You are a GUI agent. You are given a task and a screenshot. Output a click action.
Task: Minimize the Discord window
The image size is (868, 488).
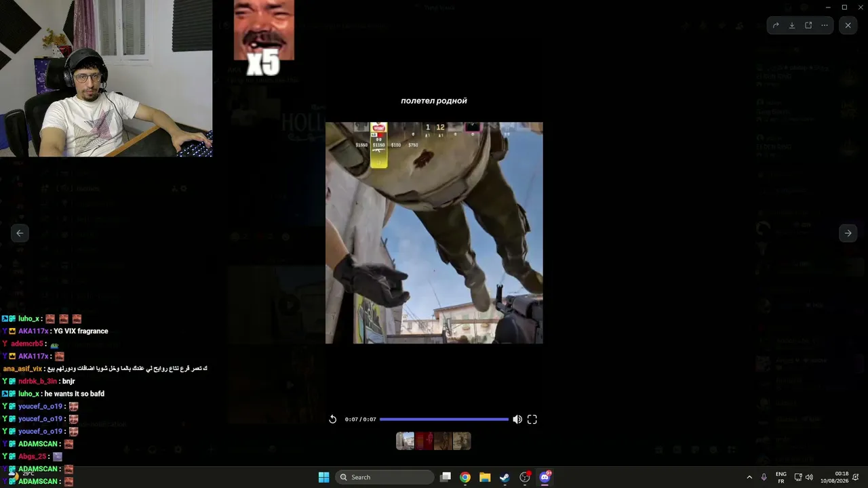point(828,7)
